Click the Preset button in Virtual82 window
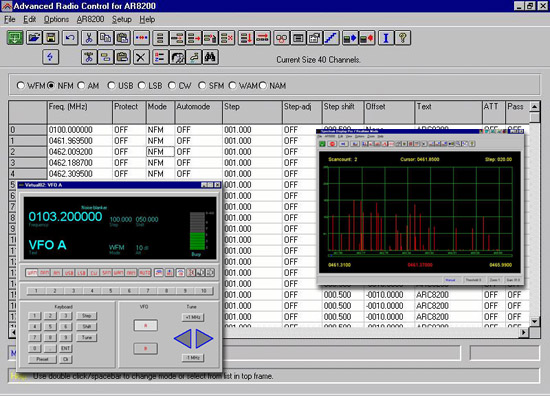Screen dimensions: 550x396 (42, 359)
